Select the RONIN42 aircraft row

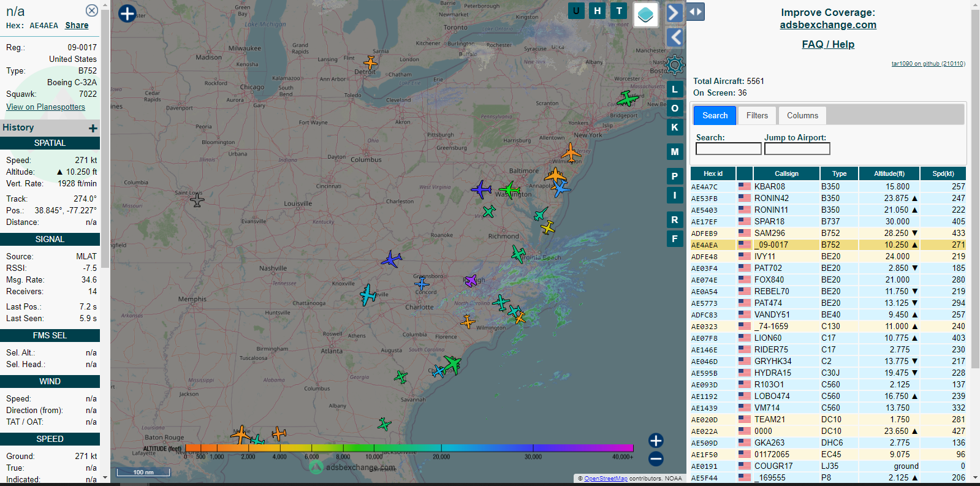click(828, 198)
